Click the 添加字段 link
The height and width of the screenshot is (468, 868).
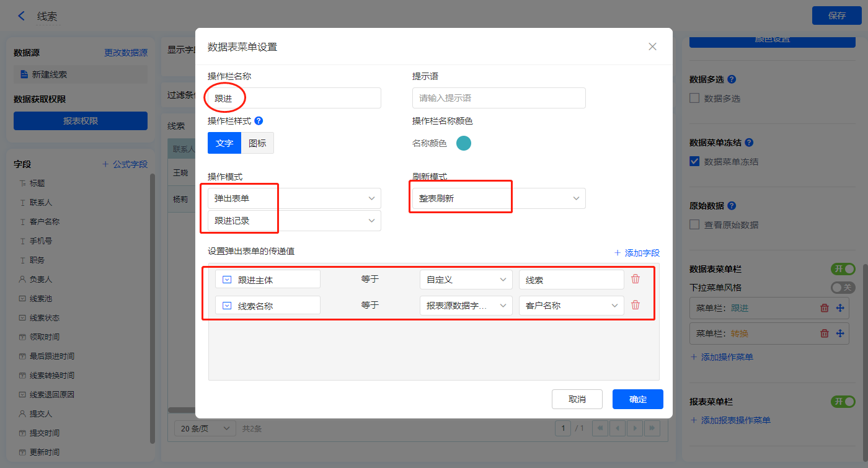[x=637, y=253]
